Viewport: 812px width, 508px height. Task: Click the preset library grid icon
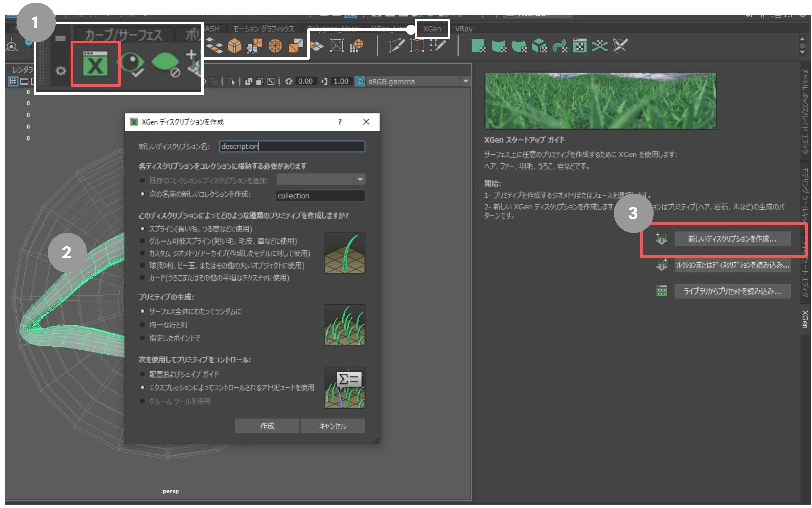point(661,290)
